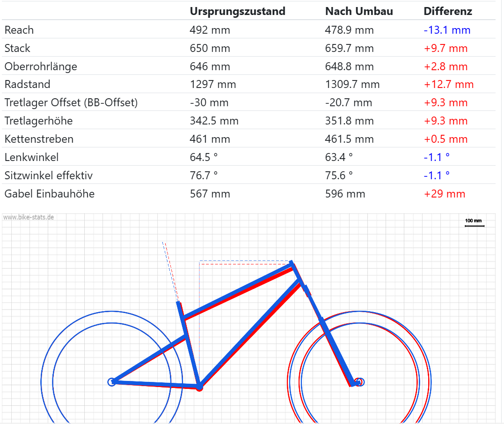This screenshot has height=424, width=504.
Task: Click the bottom bracket red dot
Action: coord(199,387)
